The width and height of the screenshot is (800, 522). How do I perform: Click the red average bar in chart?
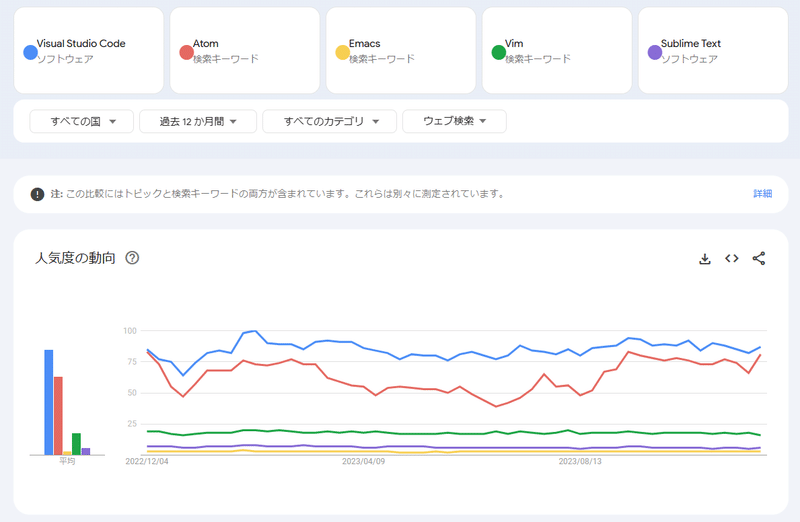pyautogui.click(x=58, y=416)
